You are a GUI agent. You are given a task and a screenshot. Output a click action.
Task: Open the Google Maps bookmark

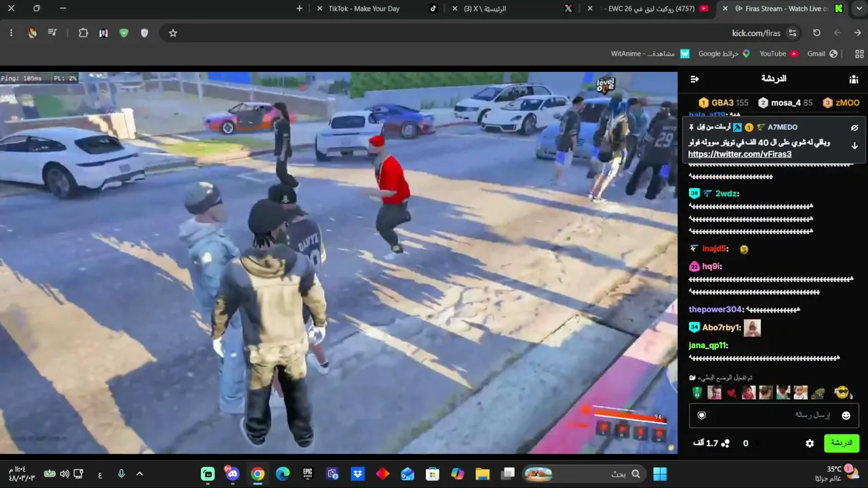click(724, 54)
